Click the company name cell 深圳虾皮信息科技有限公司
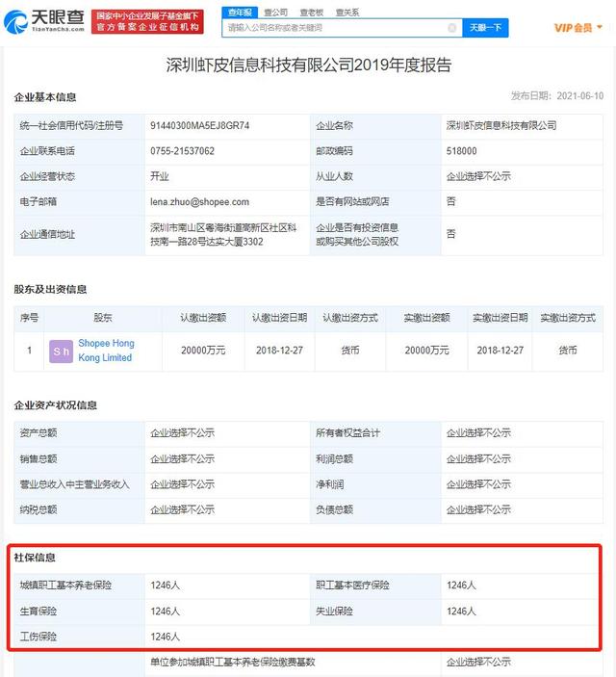The height and width of the screenshot is (677, 616). (x=501, y=125)
